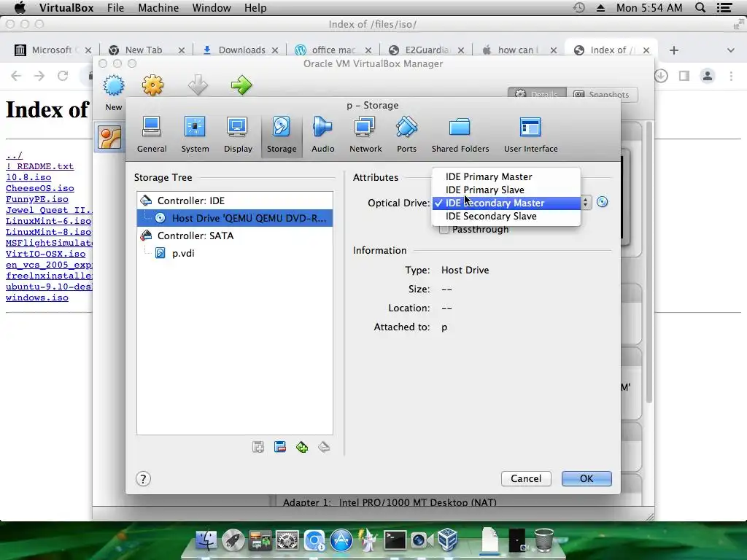Choose IDE Secondary Master option
This screenshot has height=560, width=747.
[x=506, y=203]
